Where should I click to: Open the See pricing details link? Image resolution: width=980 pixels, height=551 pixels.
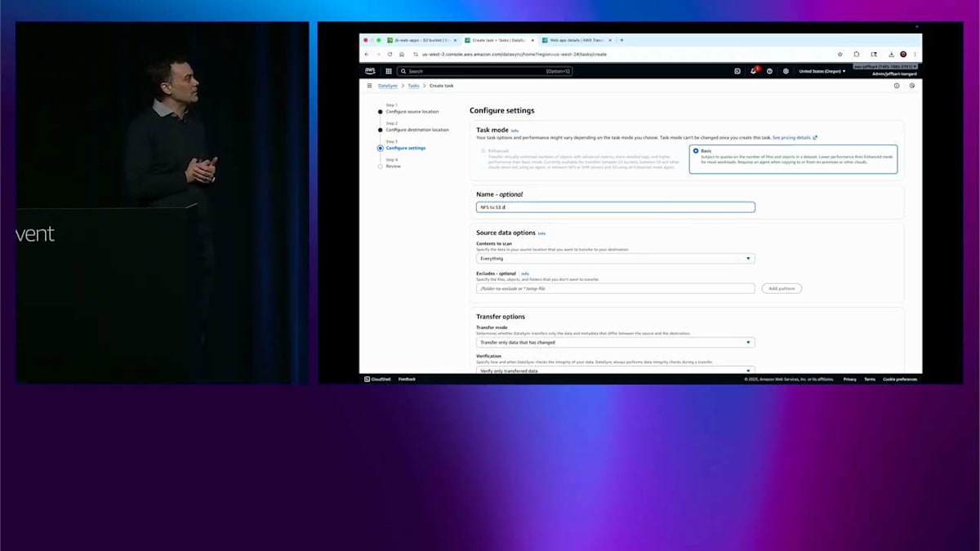click(791, 138)
